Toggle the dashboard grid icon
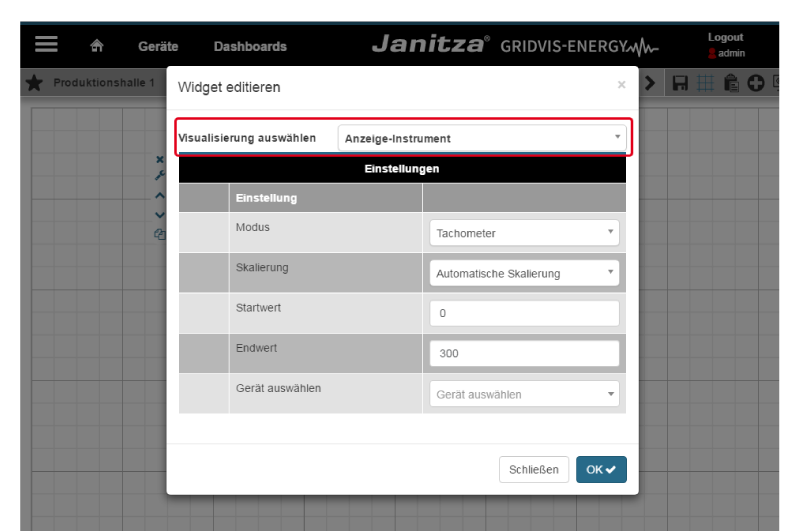The height and width of the screenshot is (531, 800). click(705, 83)
